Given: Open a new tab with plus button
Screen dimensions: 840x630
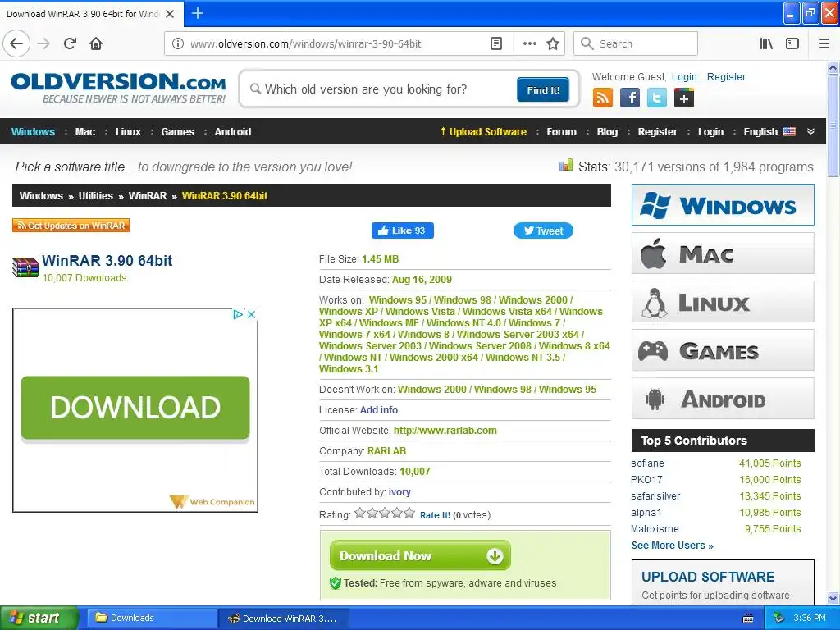Looking at the screenshot, I should click(x=198, y=13).
